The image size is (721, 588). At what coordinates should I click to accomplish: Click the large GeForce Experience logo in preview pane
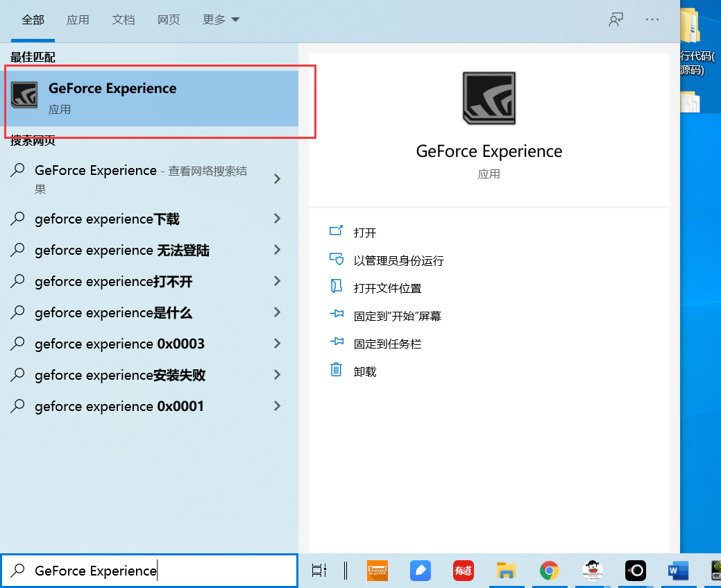coord(489,98)
